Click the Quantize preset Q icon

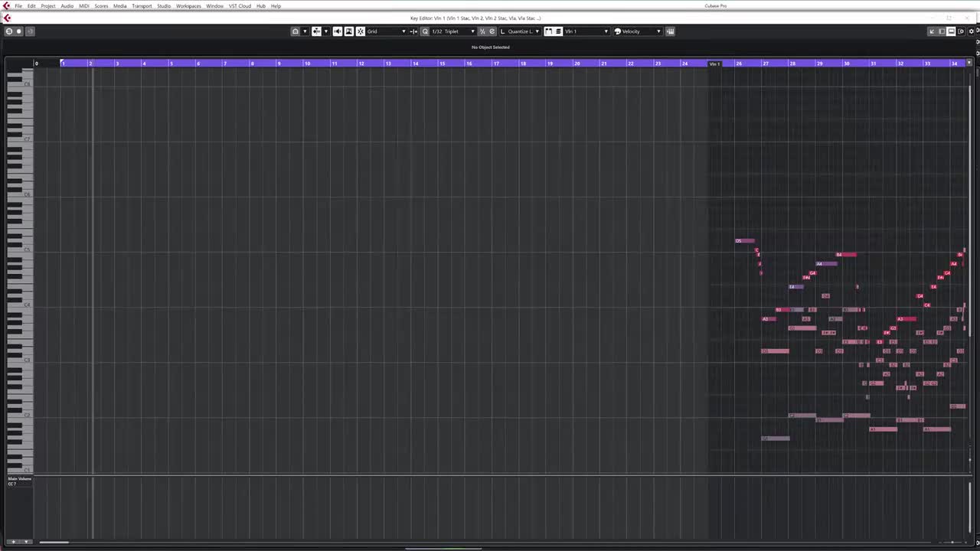425,31
